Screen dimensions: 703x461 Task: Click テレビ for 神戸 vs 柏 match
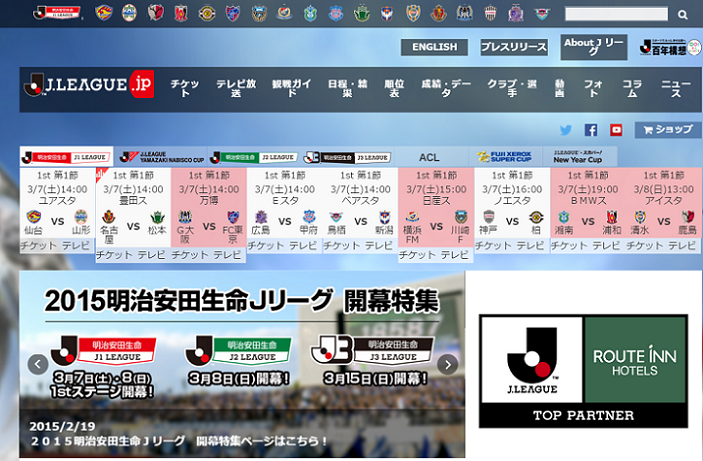[x=530, y=245]
